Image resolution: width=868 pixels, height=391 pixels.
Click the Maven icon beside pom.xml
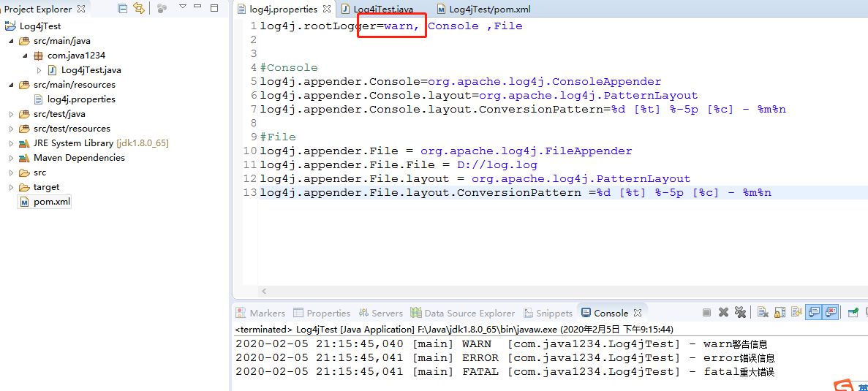tap(24, 202)
